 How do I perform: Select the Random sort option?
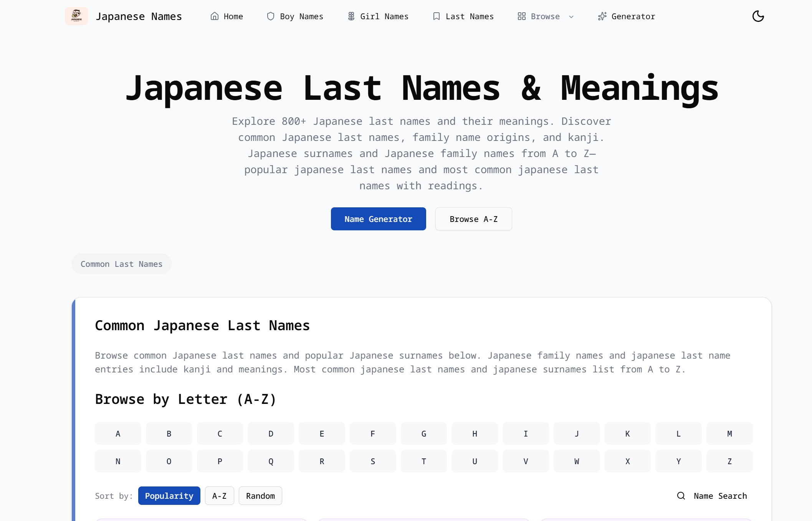[x=260, y=496]
